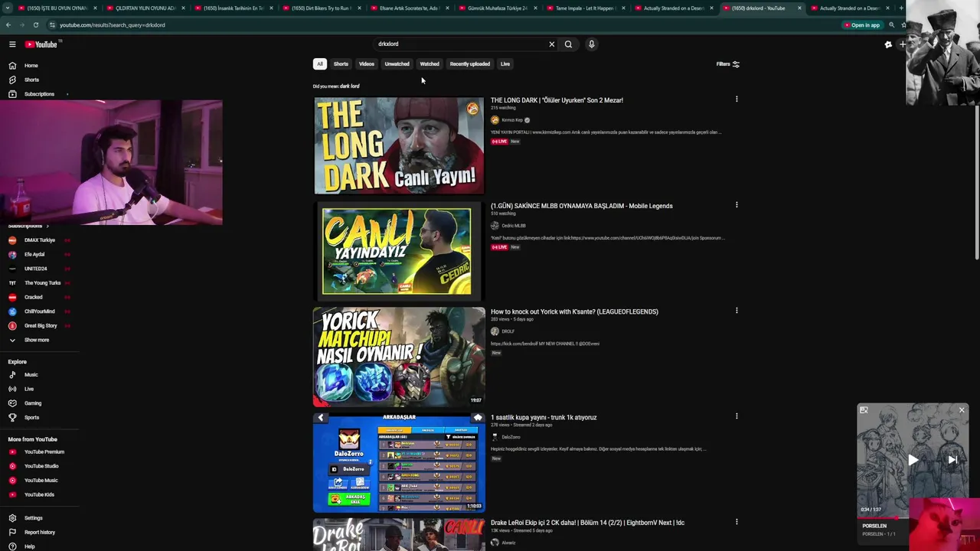Screen dimensions: 980x551
Task: Open options for 1 saatlik kupa video
Action: point(737,416)
